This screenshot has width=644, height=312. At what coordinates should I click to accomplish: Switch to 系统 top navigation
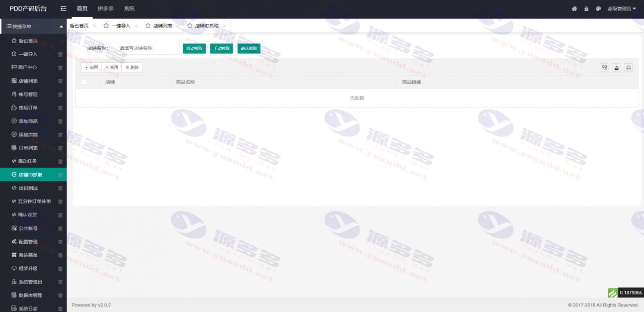point(129,9)
